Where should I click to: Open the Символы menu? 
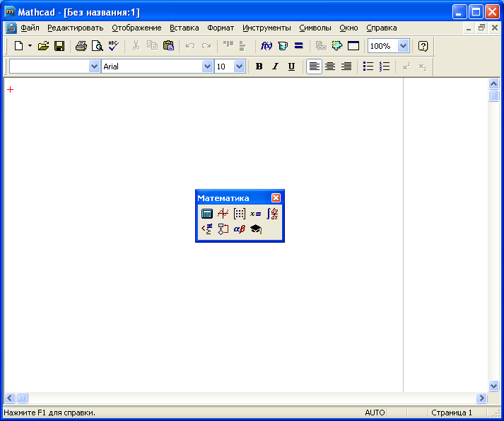coord(315,28)
